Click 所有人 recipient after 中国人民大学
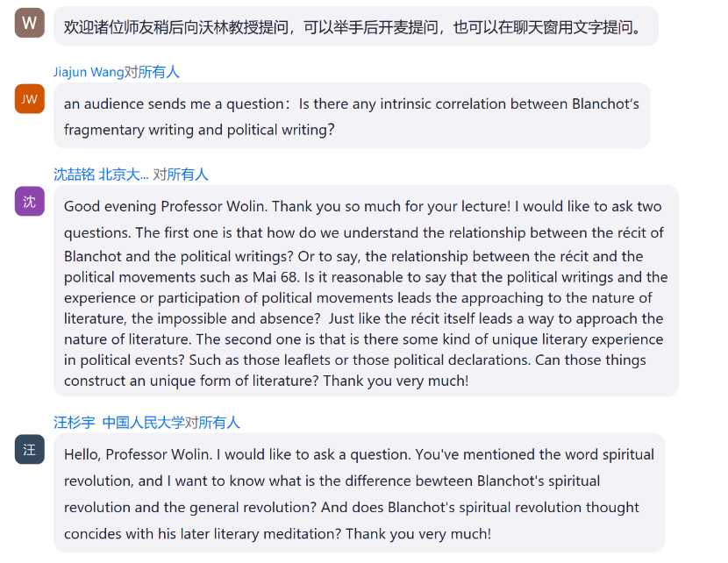The height and width of the screenshot is (563, 728). tap(219, 423)
